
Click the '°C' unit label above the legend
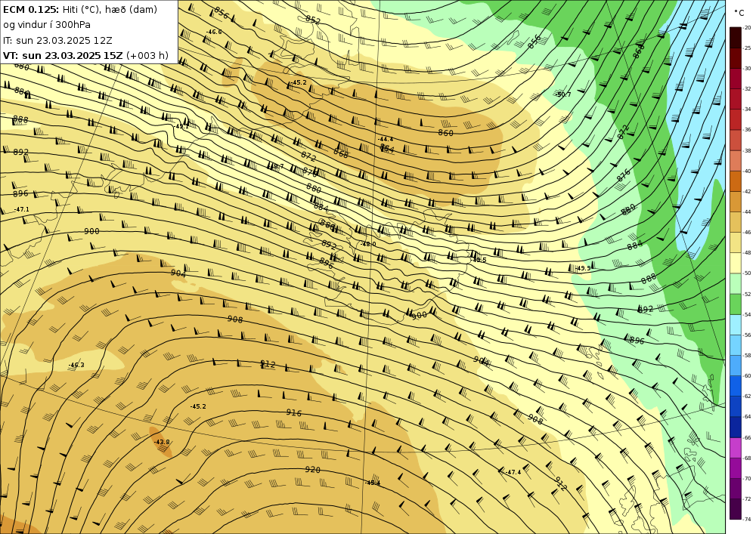(x=739, y=13)
